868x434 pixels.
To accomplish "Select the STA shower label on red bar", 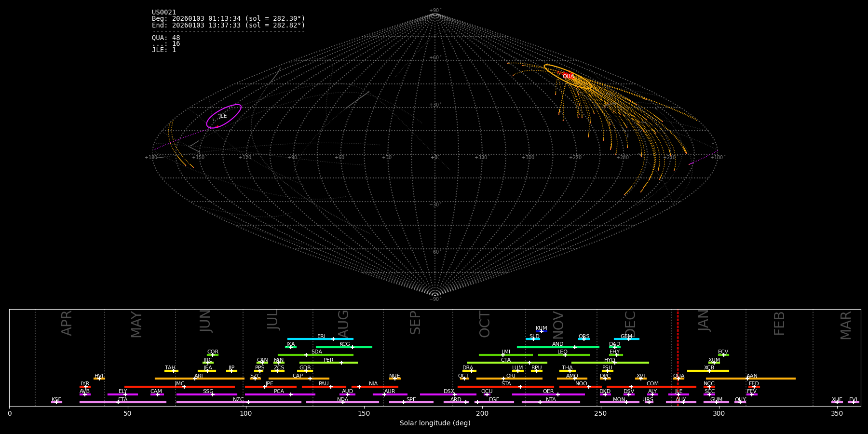I will coord(506,384).
